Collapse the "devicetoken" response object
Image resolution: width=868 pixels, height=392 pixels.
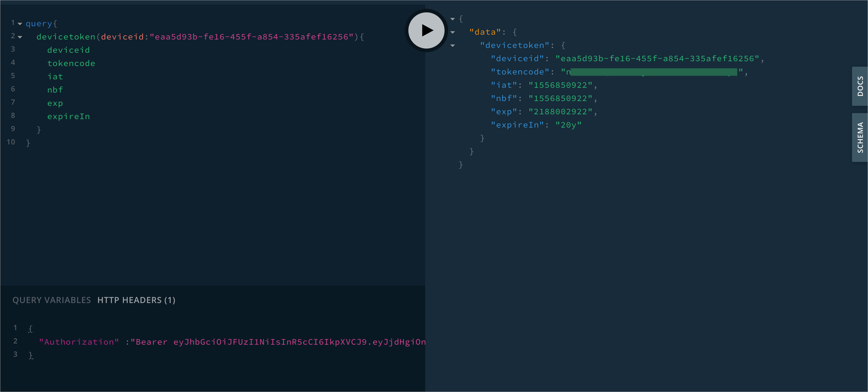(452, 46)
